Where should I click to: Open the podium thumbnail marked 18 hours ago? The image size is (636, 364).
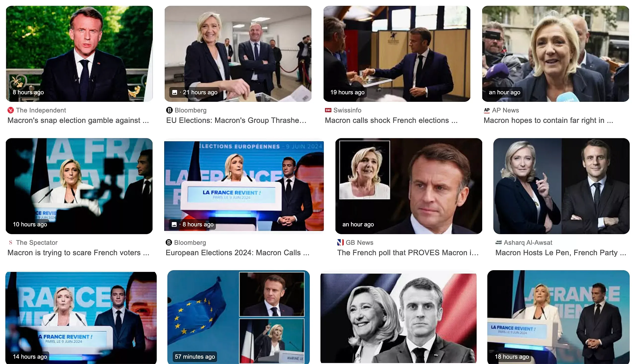558,317
